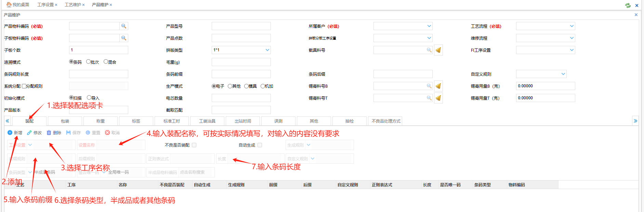The height and width of the screenshot is (212, 644).
Task: Click the 删除 trash icon in toolbar
Action: (x=49, y=133)
